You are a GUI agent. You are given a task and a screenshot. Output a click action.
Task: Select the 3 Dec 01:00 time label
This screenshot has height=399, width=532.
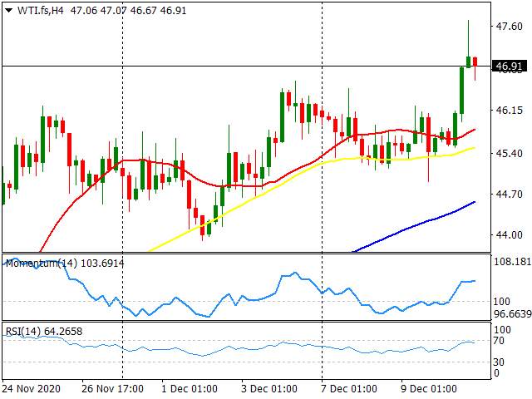pyautogui.click(x=269, y=389)
